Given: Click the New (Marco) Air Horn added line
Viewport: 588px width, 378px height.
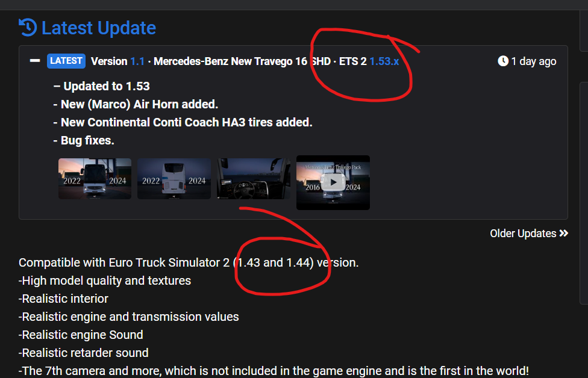Looking at the screenshot, I should (x=136, y=104).
